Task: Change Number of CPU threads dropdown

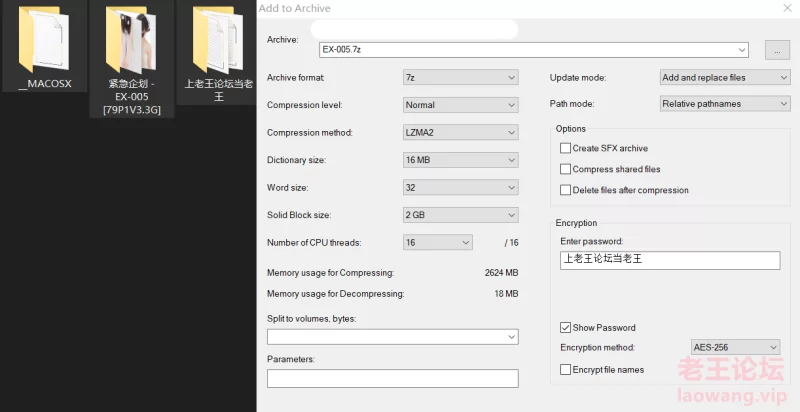Action: 437,242
